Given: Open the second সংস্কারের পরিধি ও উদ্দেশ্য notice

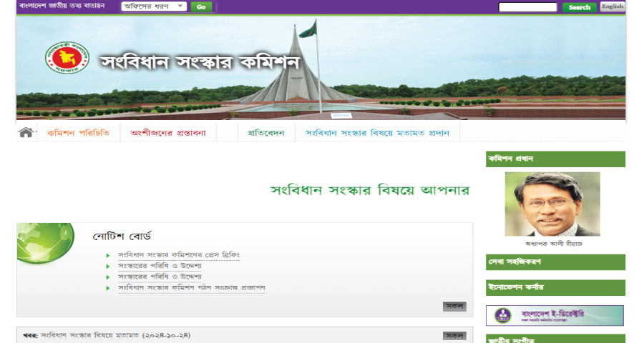Looking at the screenshot, I should [x=160, y=277].
